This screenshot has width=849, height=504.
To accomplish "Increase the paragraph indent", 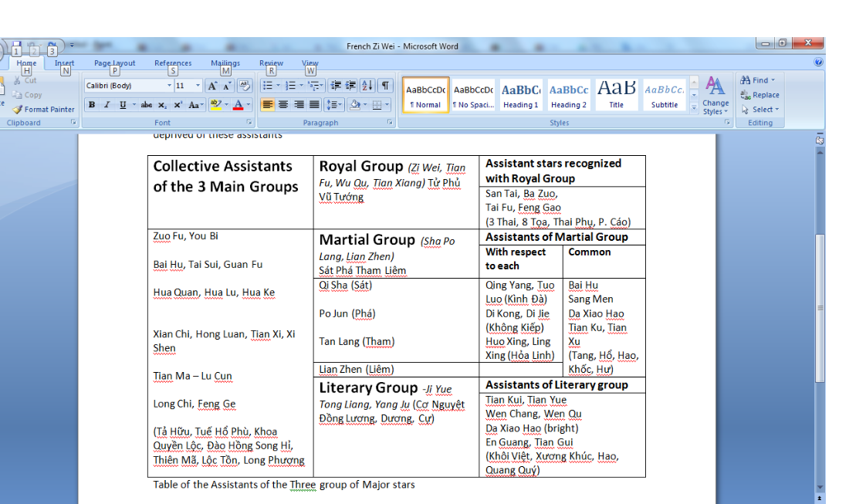I will click(350, 86).
